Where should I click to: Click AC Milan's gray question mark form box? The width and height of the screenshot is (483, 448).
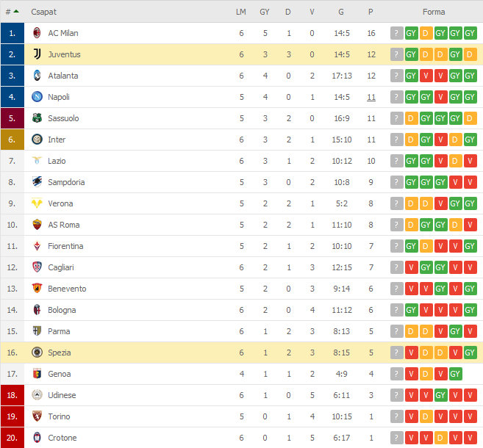point(397,33)
